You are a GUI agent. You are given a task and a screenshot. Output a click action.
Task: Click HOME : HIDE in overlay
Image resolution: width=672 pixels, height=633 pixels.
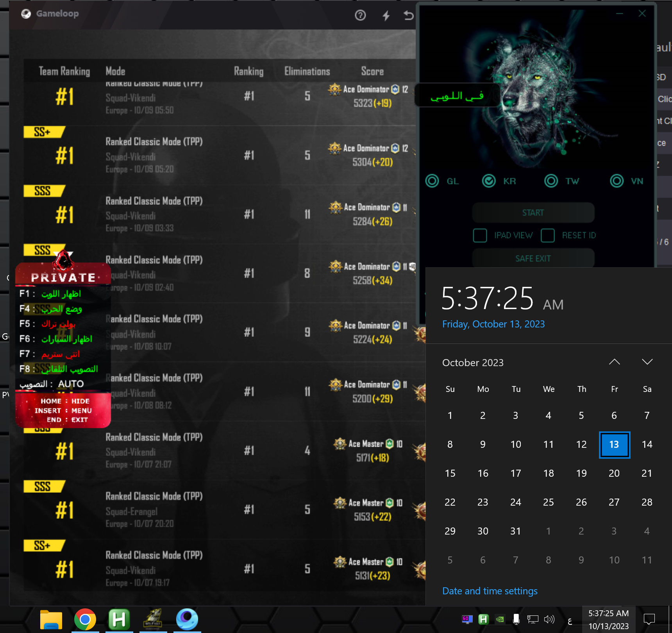click(65, 401)
